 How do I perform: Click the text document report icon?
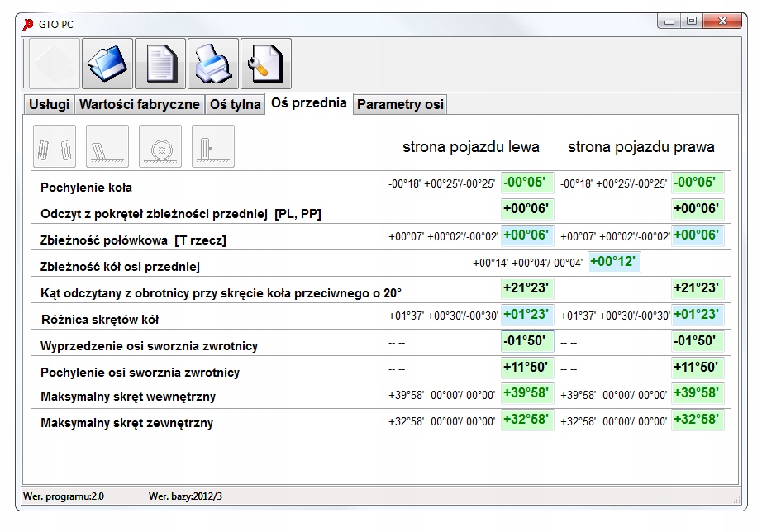160,64
